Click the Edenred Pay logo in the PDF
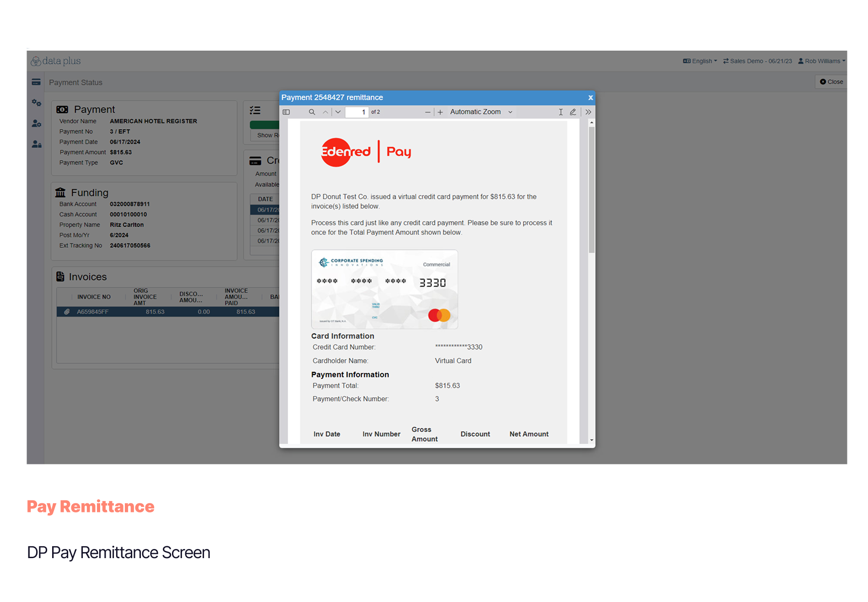This screenshot has width=868, height=602. (x=366, y=152)
